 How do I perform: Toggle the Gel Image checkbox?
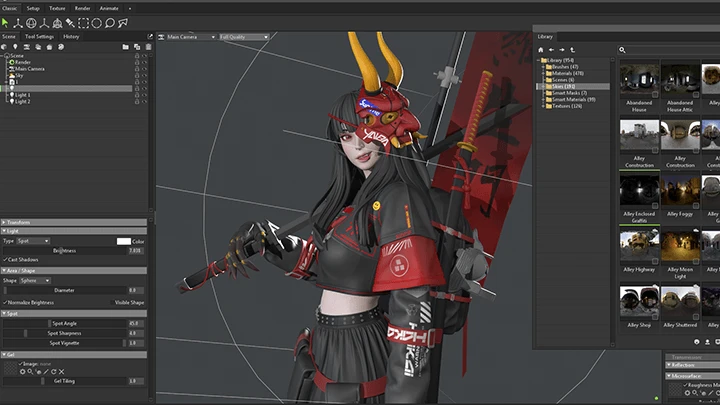point(21,364)
